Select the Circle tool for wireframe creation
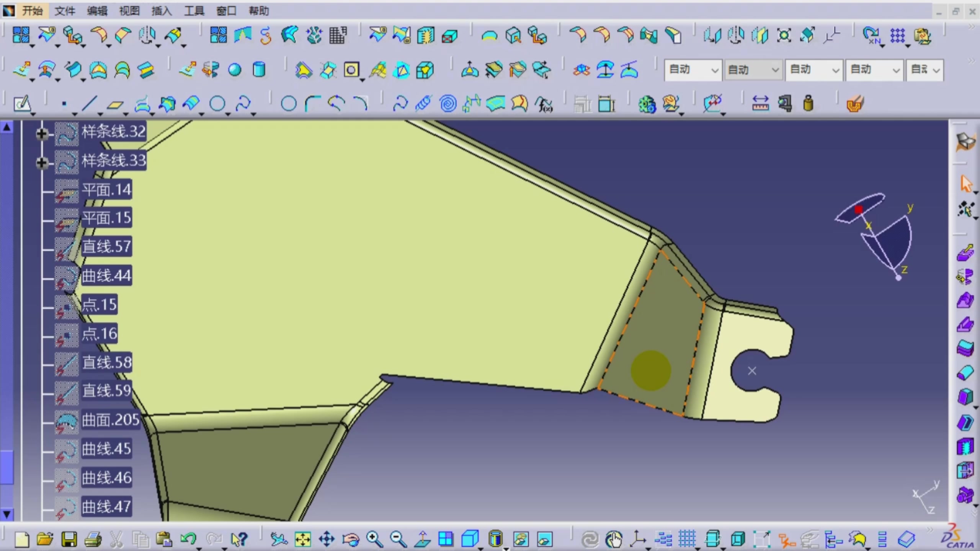Viewport: 980px width, 551px height. (x=288, y=103)
